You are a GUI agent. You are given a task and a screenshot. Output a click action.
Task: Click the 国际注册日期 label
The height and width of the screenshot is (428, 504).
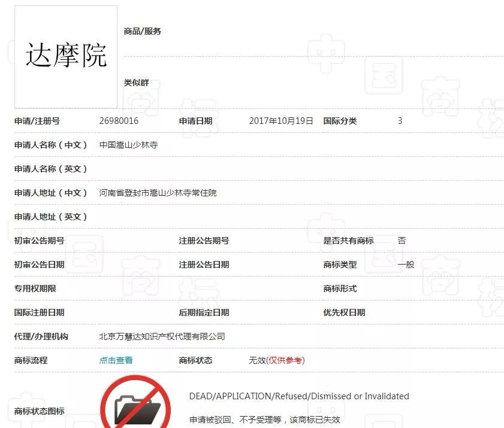[x=39, y=312]
